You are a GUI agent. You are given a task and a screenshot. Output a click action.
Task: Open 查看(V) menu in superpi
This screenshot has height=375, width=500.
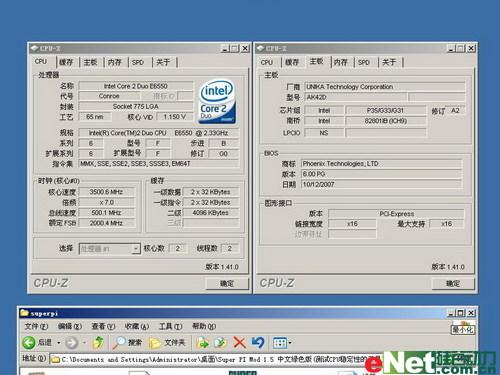(x=103, y=326)
